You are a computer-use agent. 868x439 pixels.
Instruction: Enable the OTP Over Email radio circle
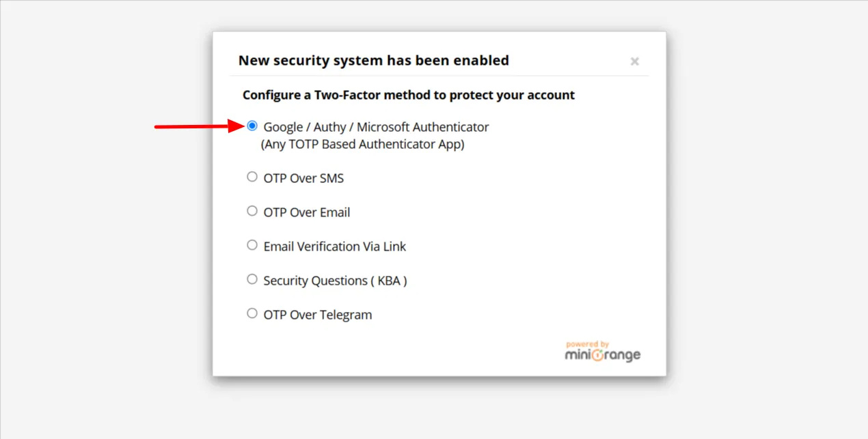click(x=252, y=211)
